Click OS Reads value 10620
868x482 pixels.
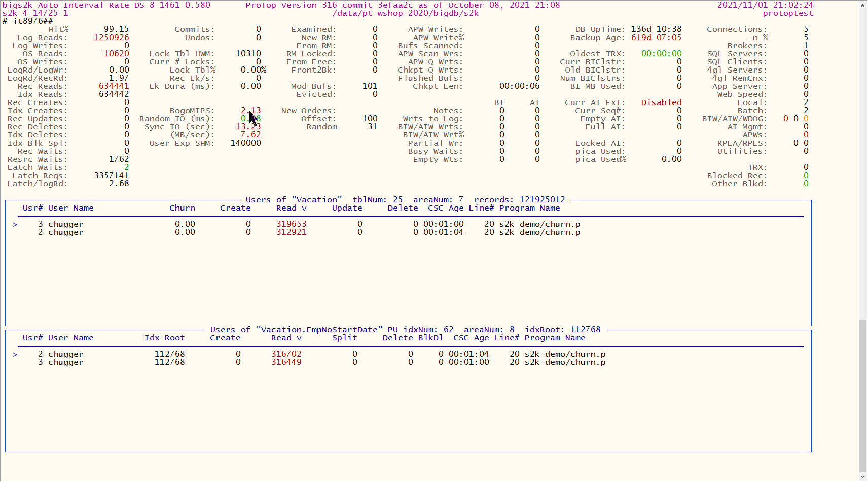tap(116, 54)
